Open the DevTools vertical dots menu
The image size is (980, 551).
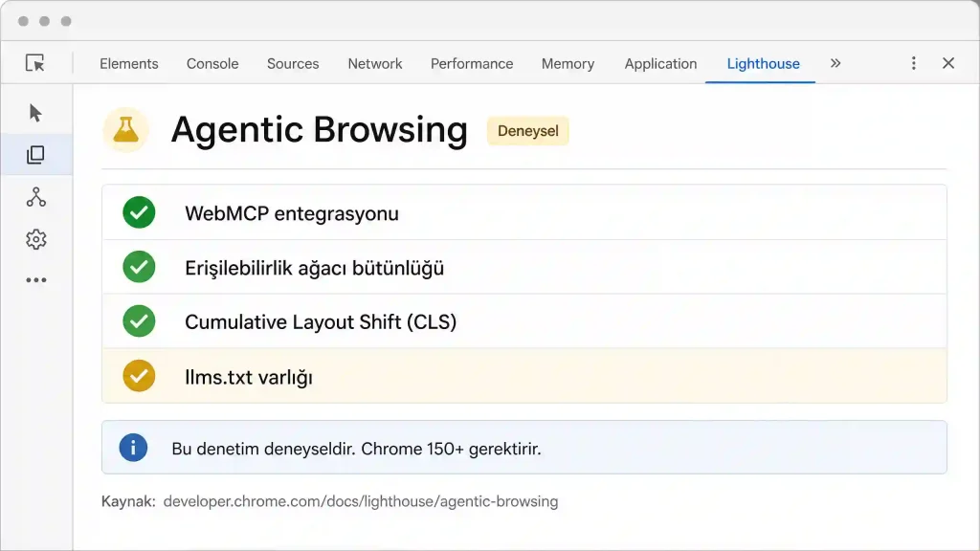coord(913,63)
